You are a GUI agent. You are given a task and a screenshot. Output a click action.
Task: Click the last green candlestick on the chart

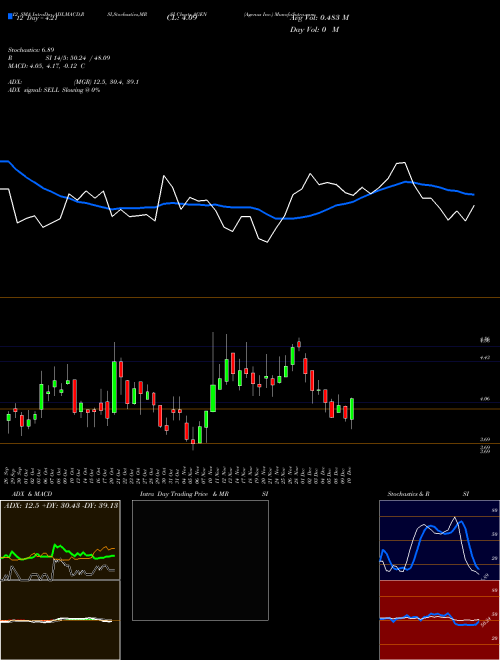(352, 409)
